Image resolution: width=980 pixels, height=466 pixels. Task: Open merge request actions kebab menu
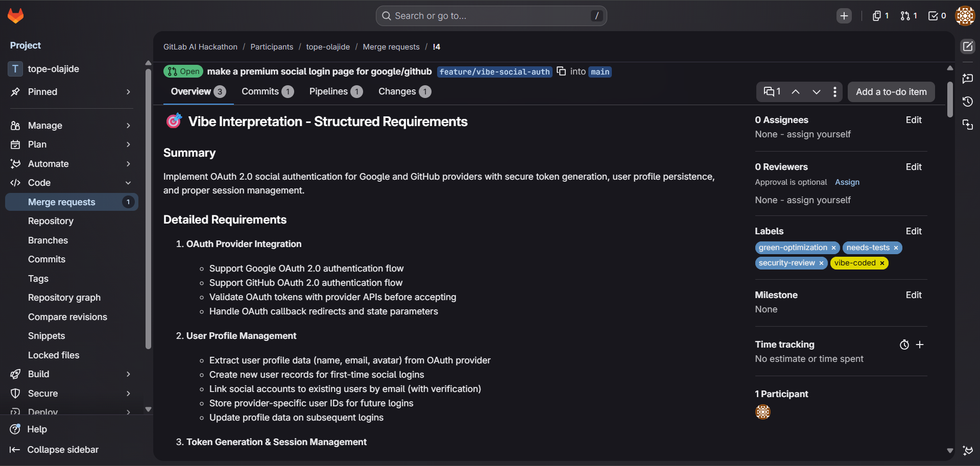tap(834, 92)
